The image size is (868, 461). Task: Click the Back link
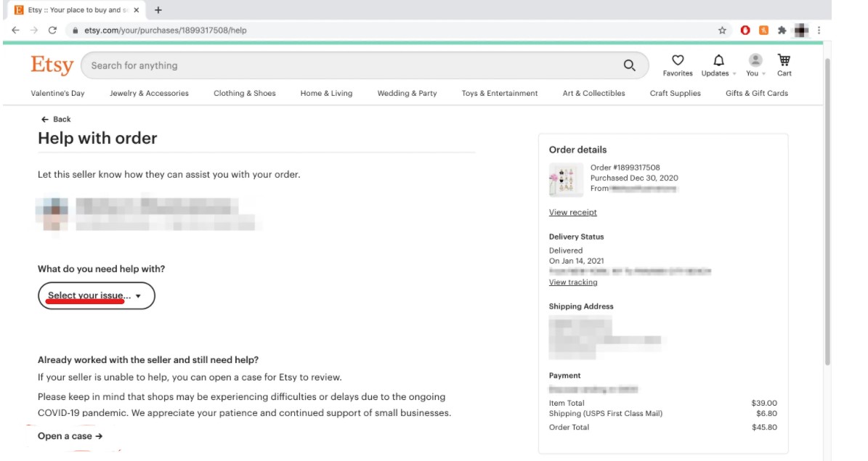56,119
